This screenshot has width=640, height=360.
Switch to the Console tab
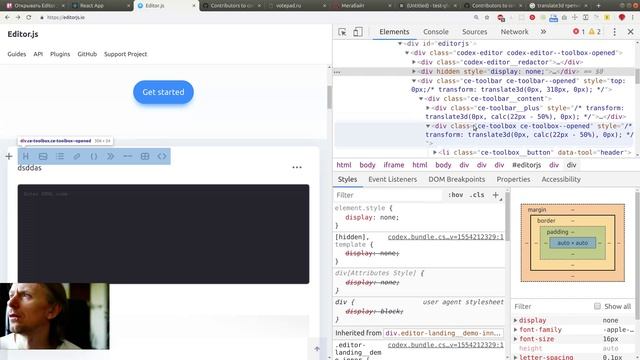point(436,32)
